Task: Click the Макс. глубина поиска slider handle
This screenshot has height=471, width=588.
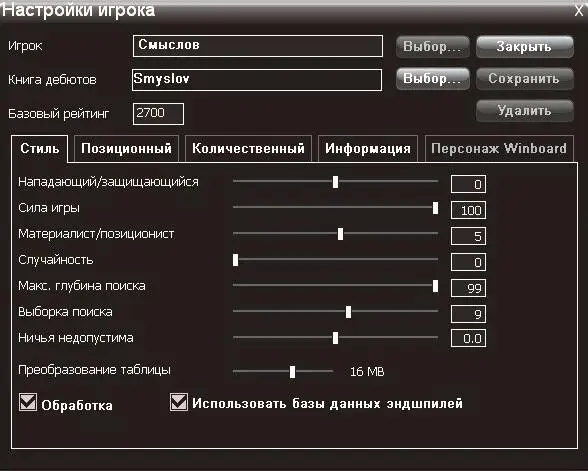Action: [x=435, y=286]
